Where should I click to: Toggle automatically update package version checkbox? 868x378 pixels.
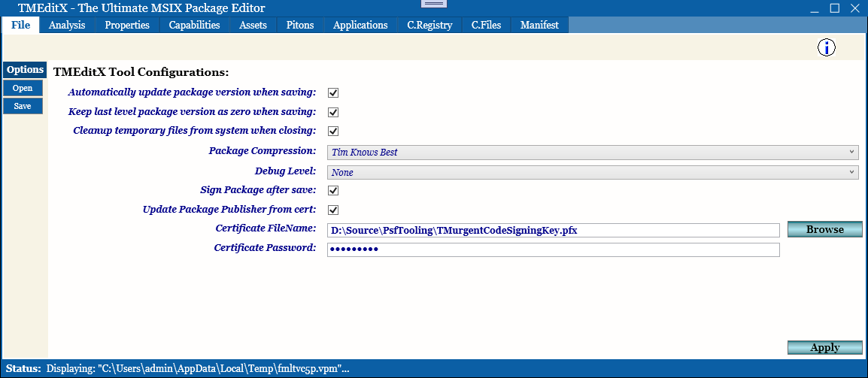click(333, 92)
